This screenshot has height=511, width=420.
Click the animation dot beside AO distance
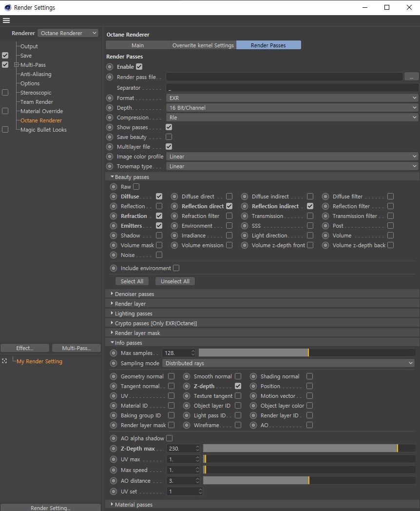point(114,481)
